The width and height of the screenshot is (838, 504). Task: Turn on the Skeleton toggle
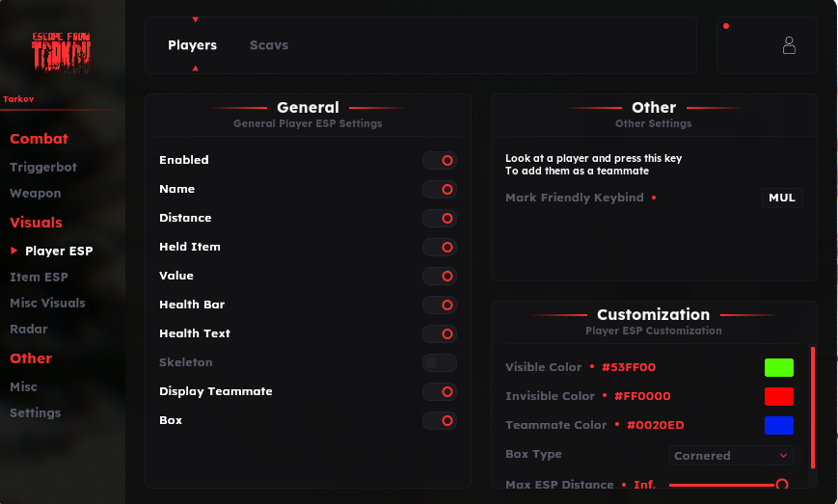440,363
